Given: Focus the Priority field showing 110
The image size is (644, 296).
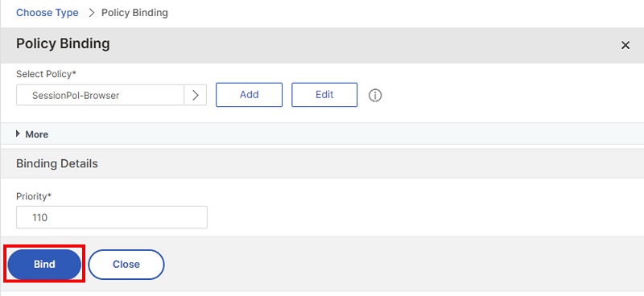Looking at the screenshot, I should coord(112,217).
